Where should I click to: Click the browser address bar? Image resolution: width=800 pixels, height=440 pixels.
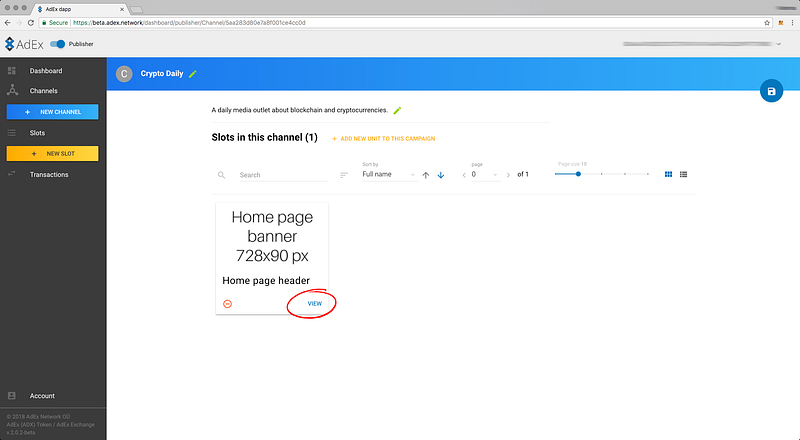tap(406, 22)
